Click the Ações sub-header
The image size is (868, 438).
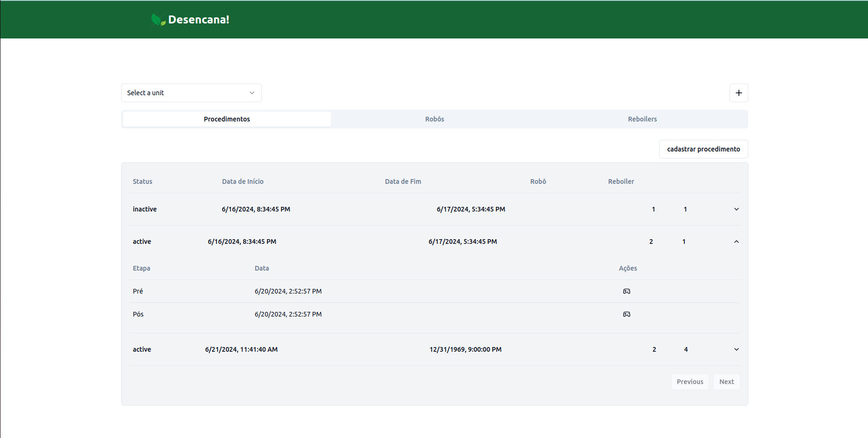(628, 268)
